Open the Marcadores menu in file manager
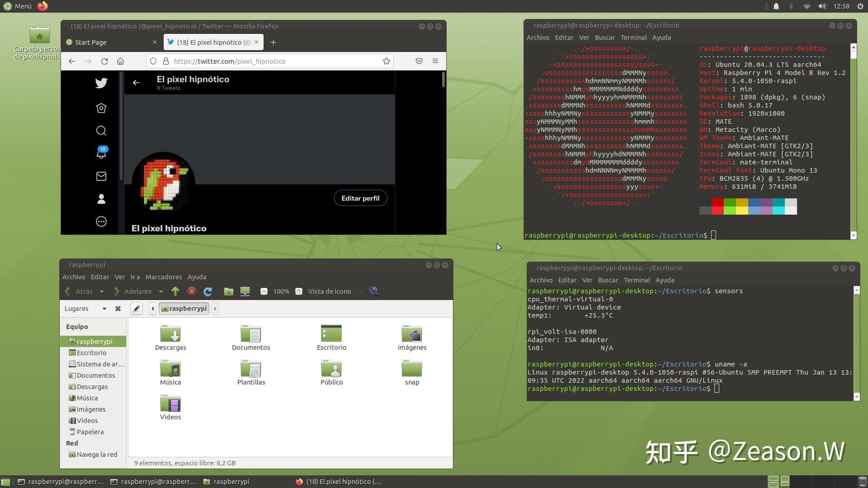868x488 pixels. [164, 277]
